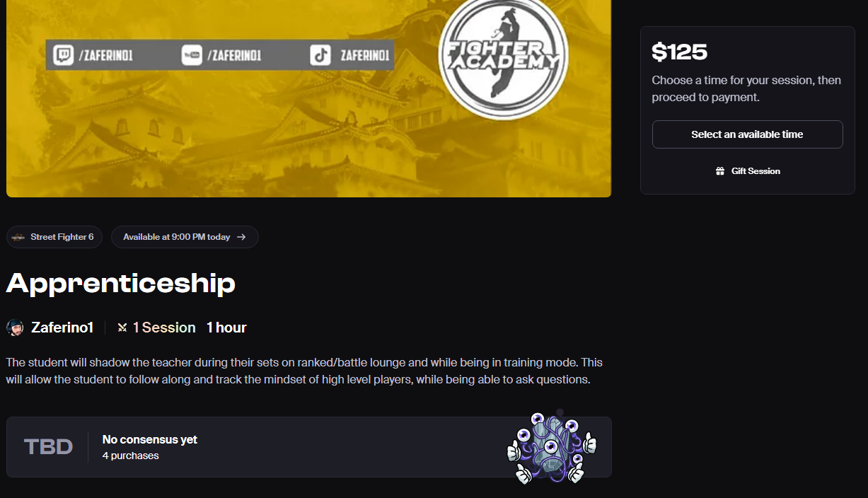Viewport: 868px width, 498px height.
Task: Click the No consensus yet review card
Action: [x=308, y=447]
